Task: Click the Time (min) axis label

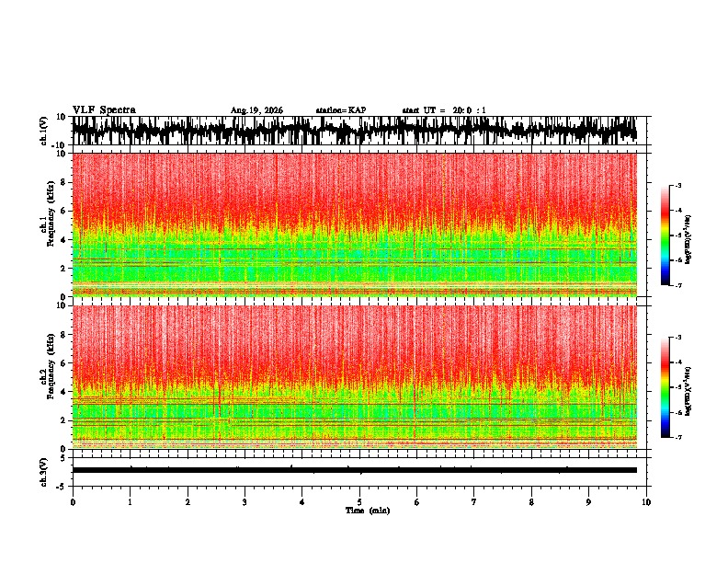Action: (x=368, y=511)
